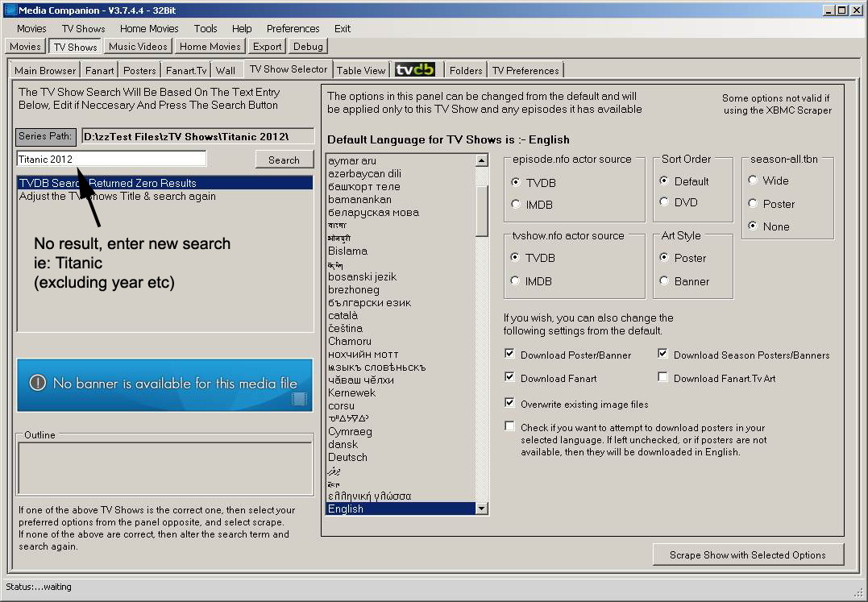This screenshot has width=868, height=602.
Task: Click Scrape Show with Selected Options
Action: 748,554
